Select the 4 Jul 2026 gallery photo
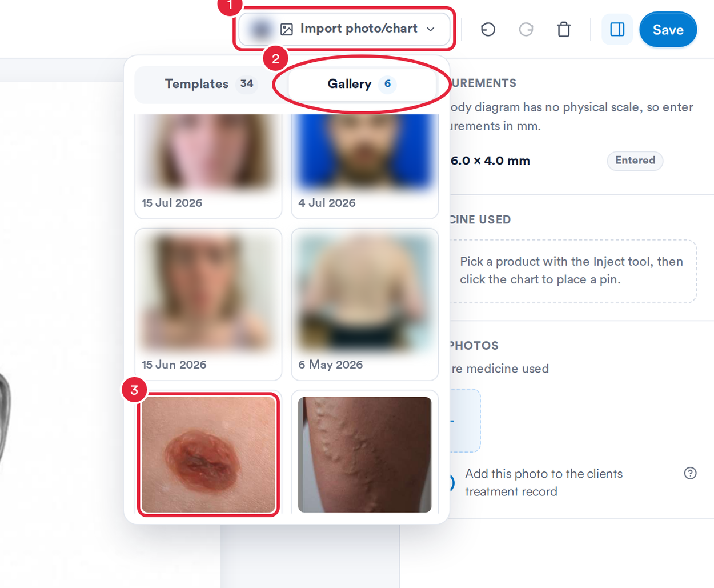The image size is (714, 588). tap(364, 166)
